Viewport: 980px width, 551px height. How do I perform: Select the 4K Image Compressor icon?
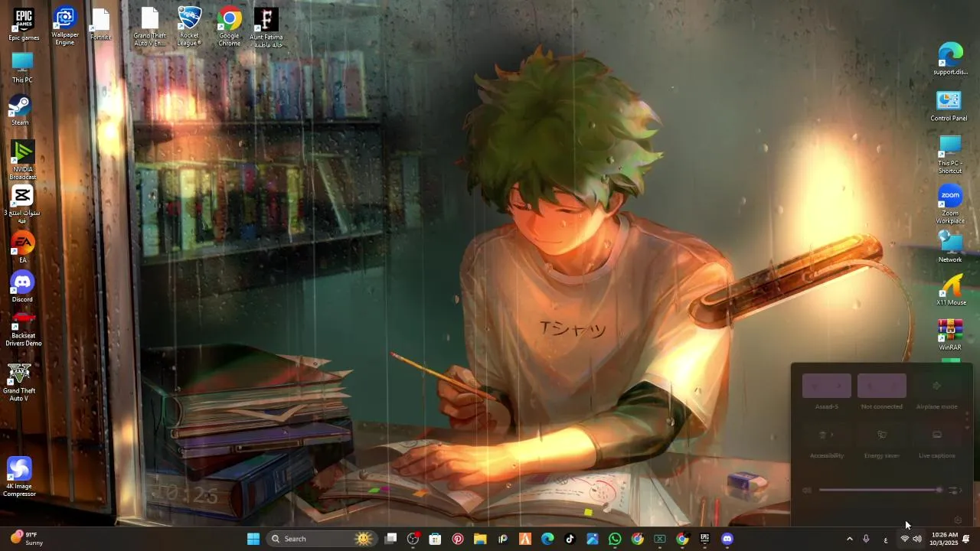click(19, 477)
